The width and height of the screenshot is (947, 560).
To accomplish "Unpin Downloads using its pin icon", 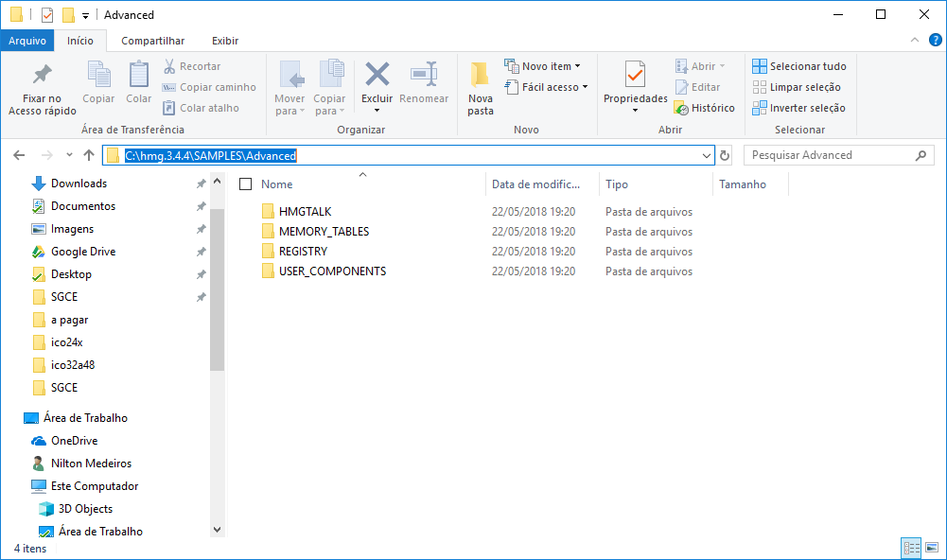I will pyautogui.click(x=201, y=184).
